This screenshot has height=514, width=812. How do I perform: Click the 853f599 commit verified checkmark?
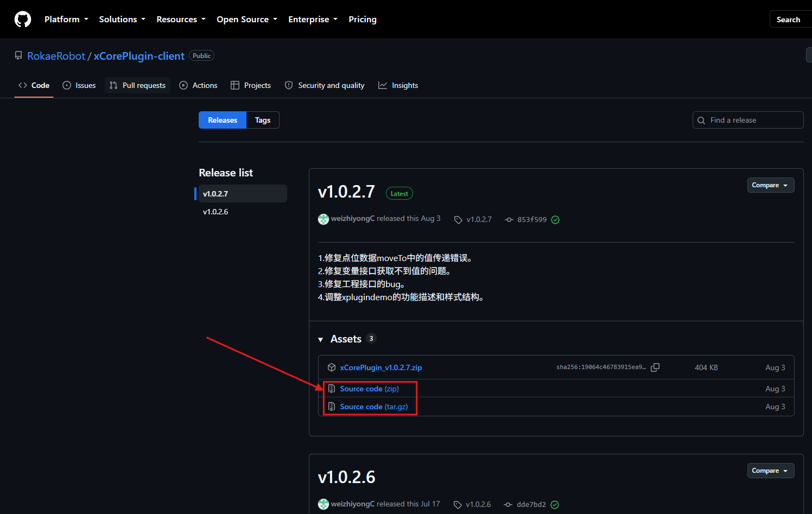[x=555, y=220]
